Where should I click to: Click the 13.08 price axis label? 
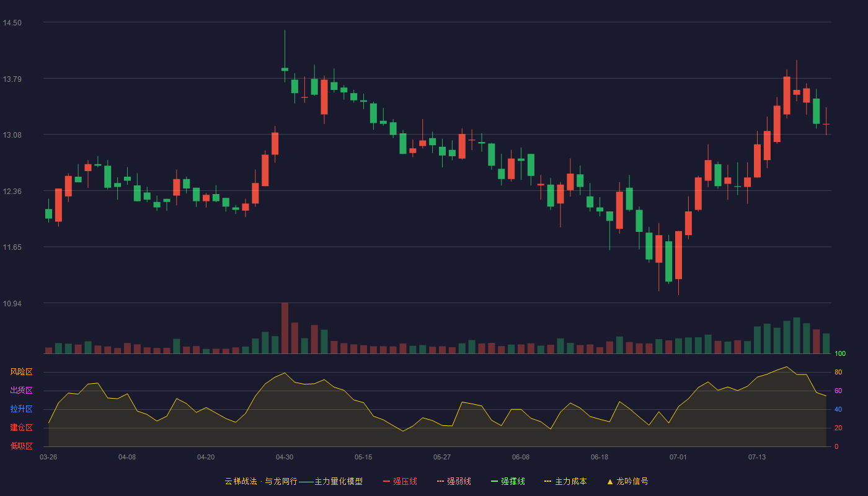(x=12, y=135)
